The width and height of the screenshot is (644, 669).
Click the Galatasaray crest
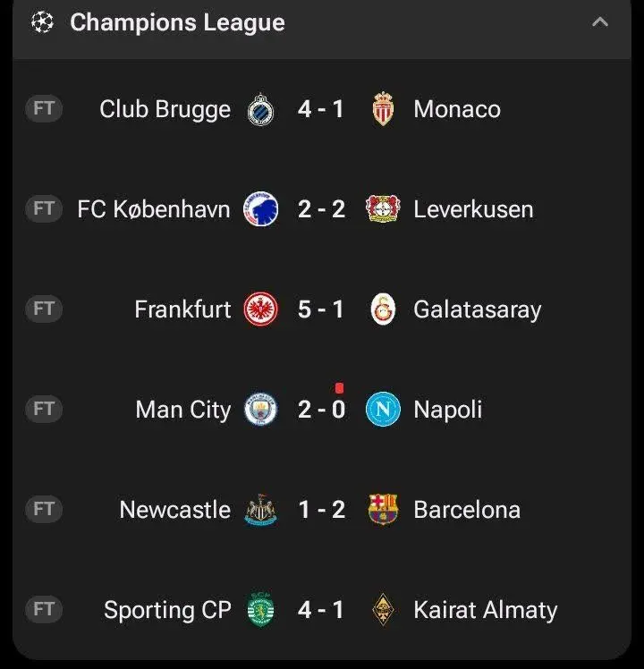coord(383,309)
